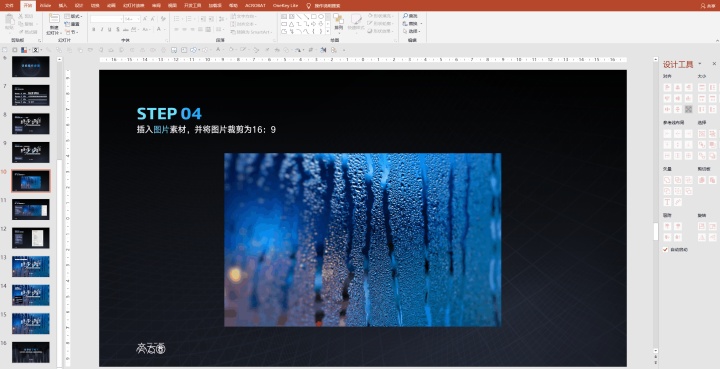
Task: Click the Cut scissors icon
Action: (x=21, y=16)
